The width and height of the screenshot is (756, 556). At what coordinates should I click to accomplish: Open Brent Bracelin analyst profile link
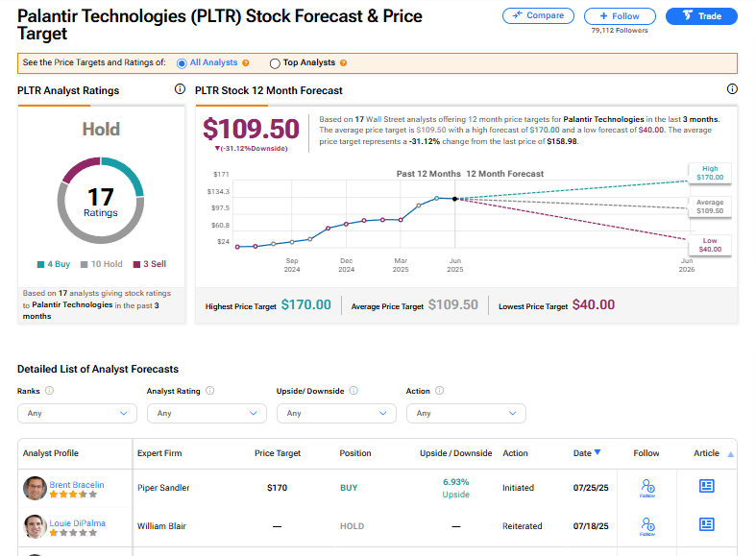(x=76, y=486)
